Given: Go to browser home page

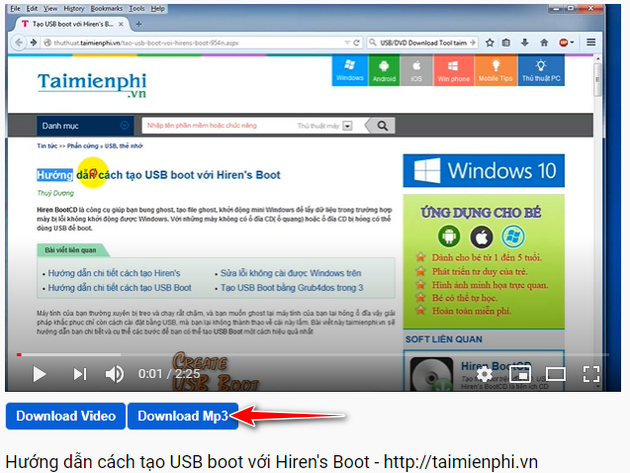Looking at the screenshot, I should [544, 43].
